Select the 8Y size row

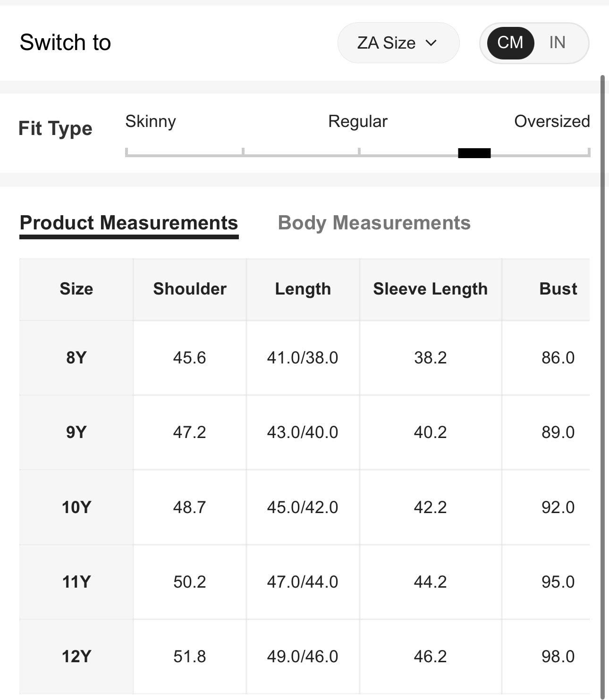coord(76,358)
